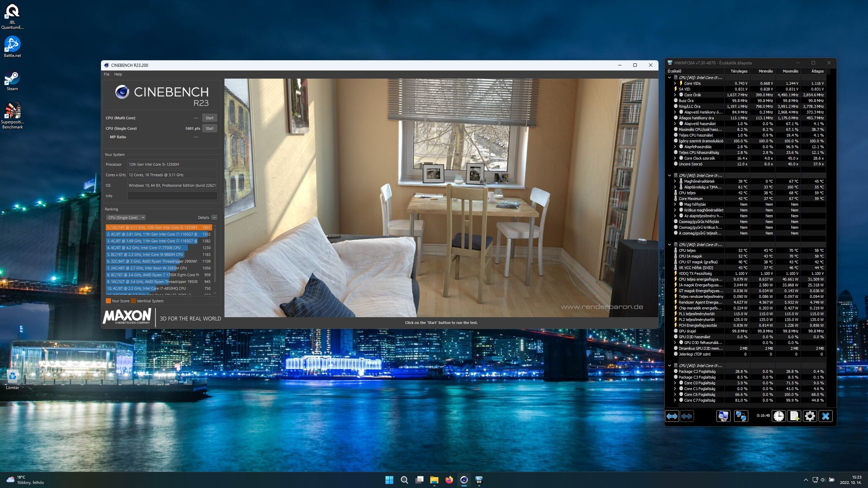The width and height of the screenshot is (868, 488).
Task: Click Cinebench icon in taskbar
Action: (464, 480)
